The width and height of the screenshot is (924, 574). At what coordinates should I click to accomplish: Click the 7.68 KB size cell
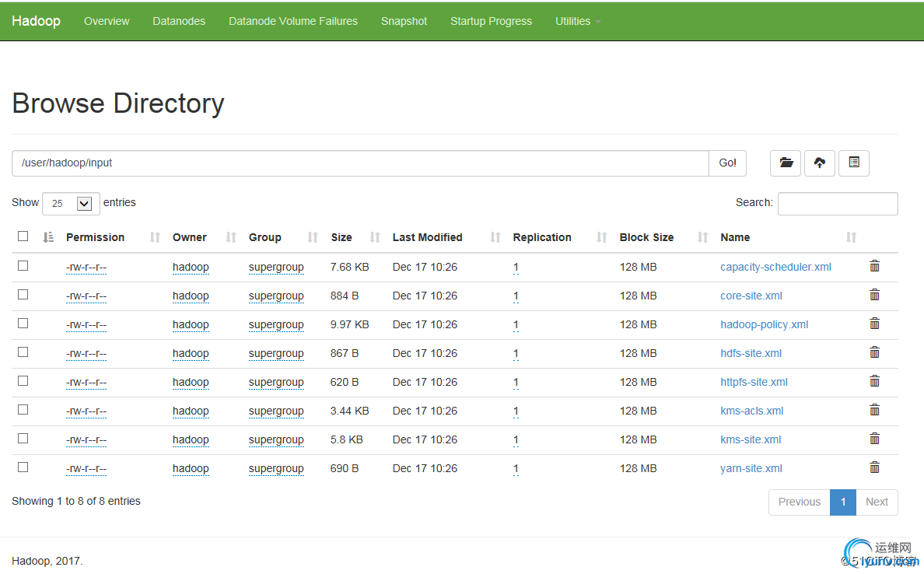(x=349, y=267)
